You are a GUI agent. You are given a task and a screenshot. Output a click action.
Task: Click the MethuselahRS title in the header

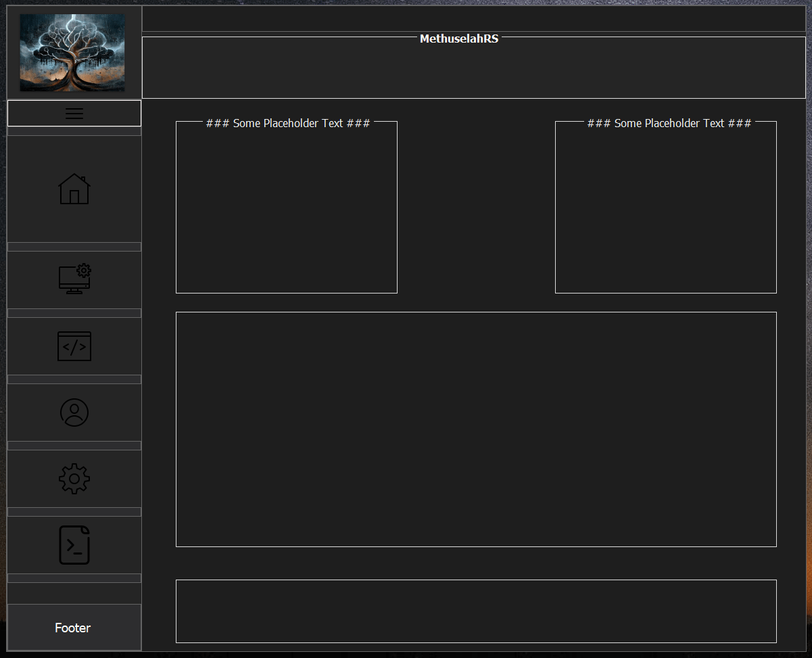[459, 39]
